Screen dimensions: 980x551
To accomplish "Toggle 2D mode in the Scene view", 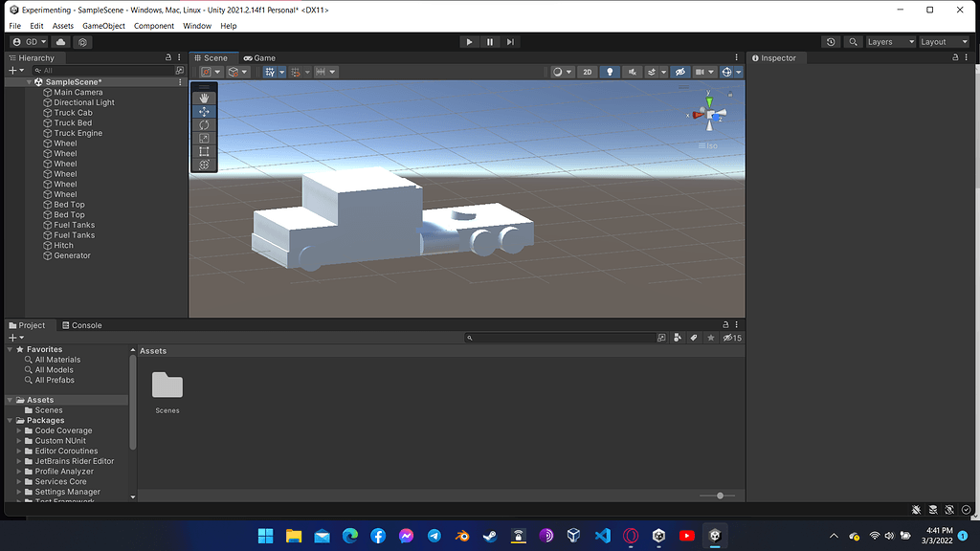I will [x=587, y=71].
